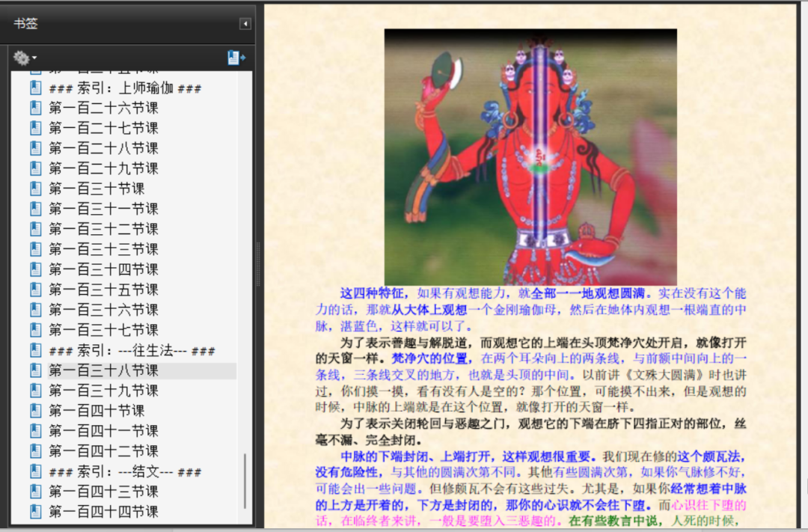Image resolution: width=808 pixels, height=532 pixels.
Task: Select highlighted bookmark 第一百三十八节课
Action: pos(141,370)
